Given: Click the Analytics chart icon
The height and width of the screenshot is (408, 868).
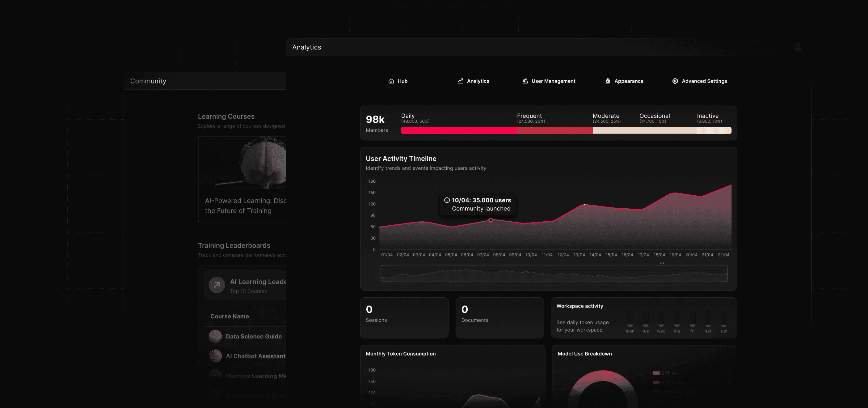Looking at the screenshot, I should tap(460, 81).
